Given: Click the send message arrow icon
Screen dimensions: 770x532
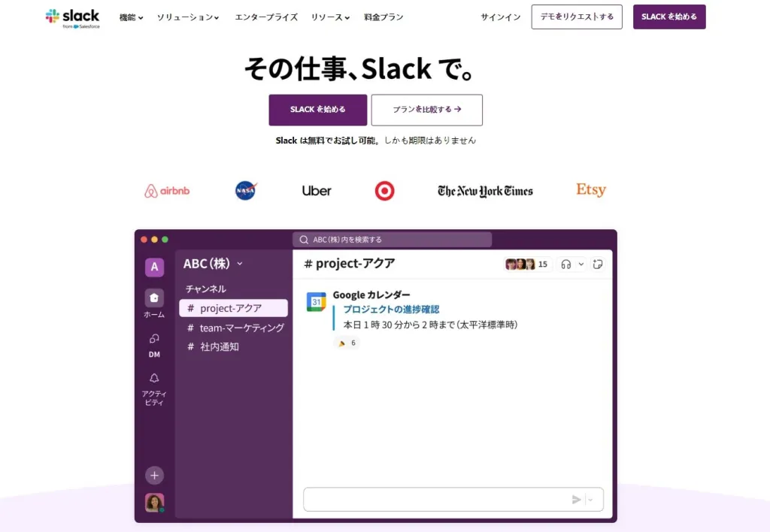Looking at the screenshot, I should pos(577,500).
